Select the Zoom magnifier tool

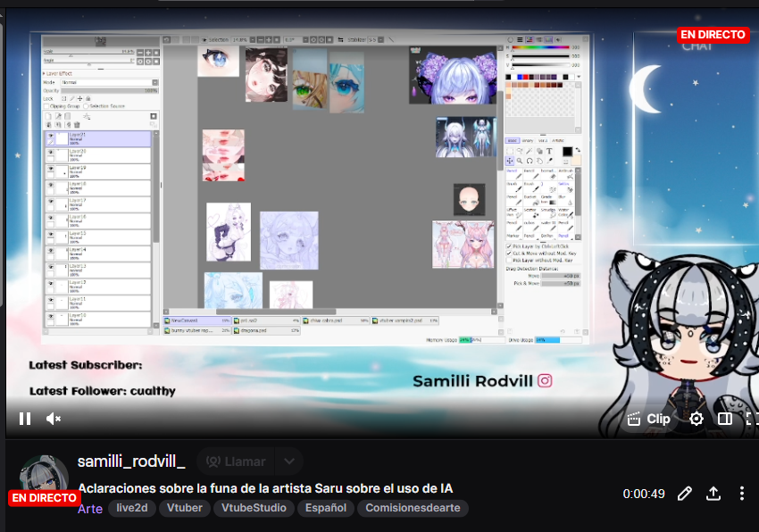coord(520,161)
